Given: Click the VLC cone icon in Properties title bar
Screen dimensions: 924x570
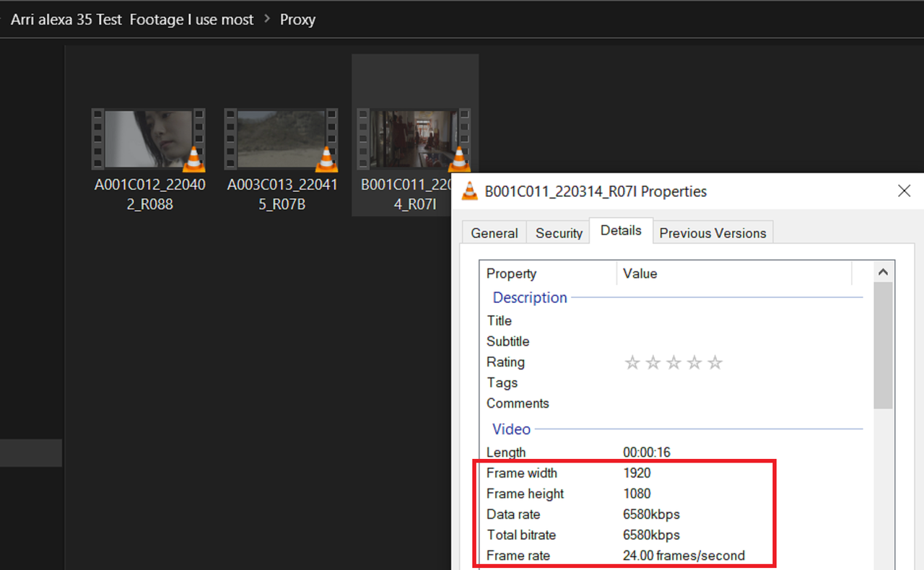Looking at the screenshot, I should click(x=470, y=191).
